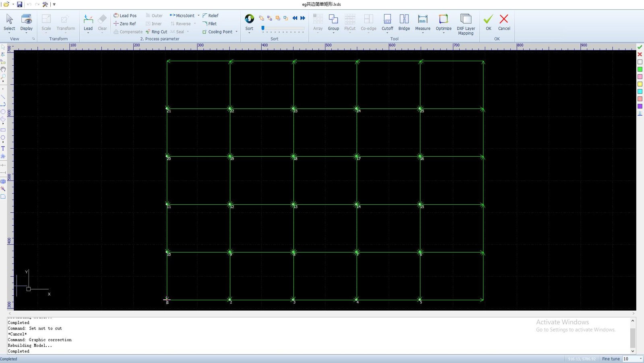The width and height of the screenshot is (644, 363).
Task: Open the View group dialog launcher
Action: (33, 39)
